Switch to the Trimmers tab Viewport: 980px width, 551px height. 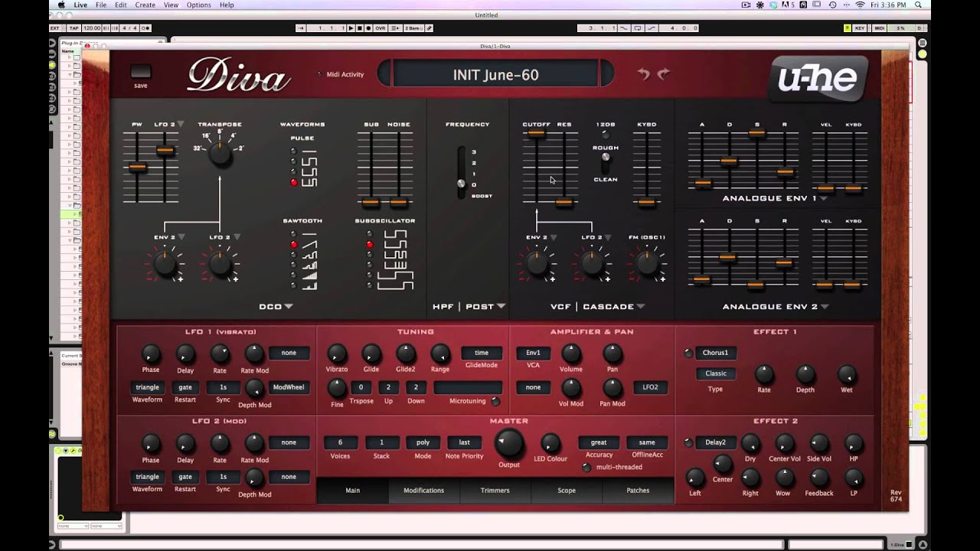(495, 491)
